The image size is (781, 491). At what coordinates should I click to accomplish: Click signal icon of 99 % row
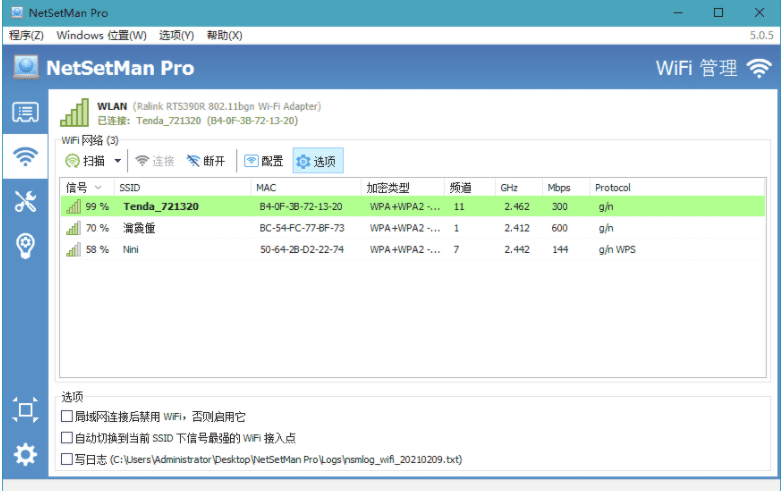coord(73,207)
